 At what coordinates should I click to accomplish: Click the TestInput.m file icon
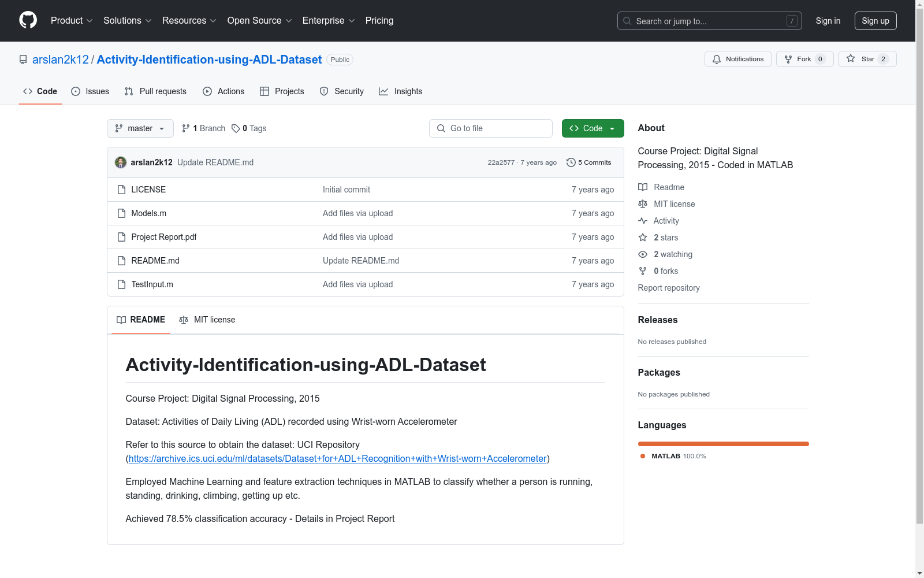click(121, 284)
